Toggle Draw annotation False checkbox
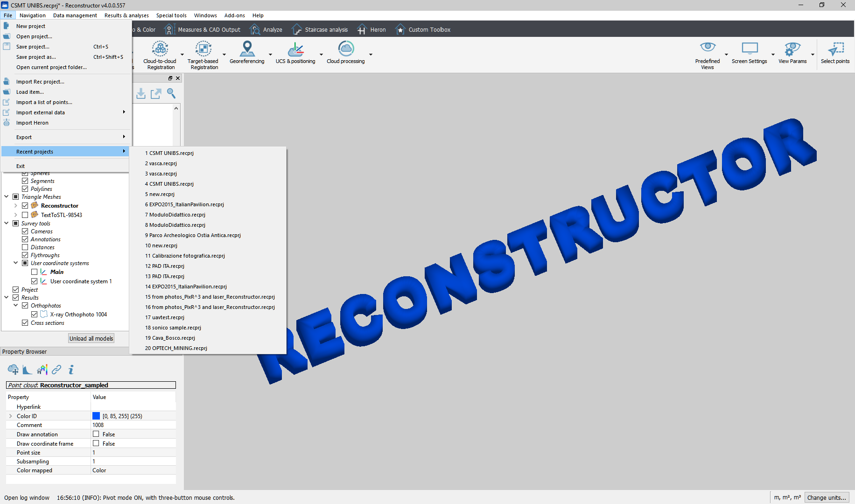855x504 pixels. coord(96,434)
